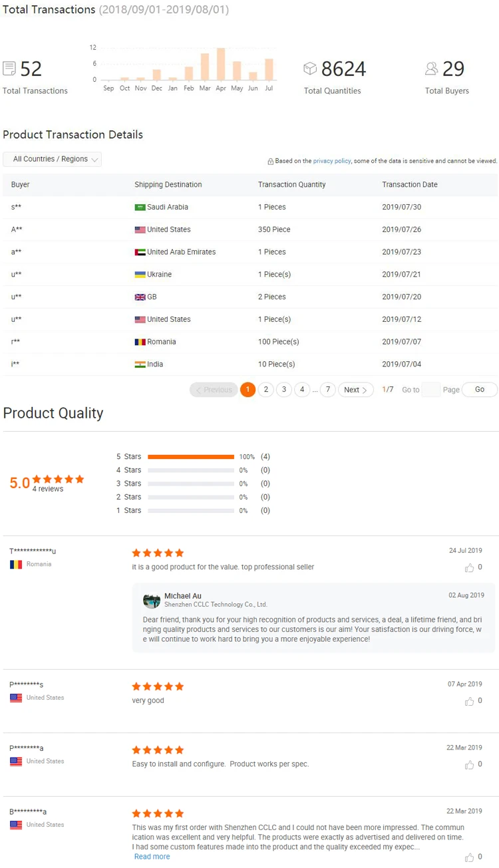The image size is (499, 868).
Task: Click the Saudi Arabia flag icon
Action: (x=140, y=208)
